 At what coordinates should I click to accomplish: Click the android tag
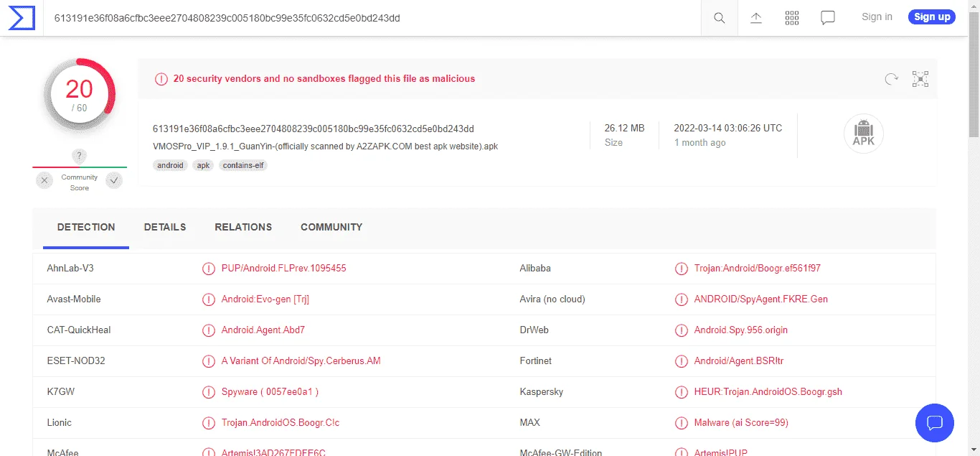[x=170, y=165]
